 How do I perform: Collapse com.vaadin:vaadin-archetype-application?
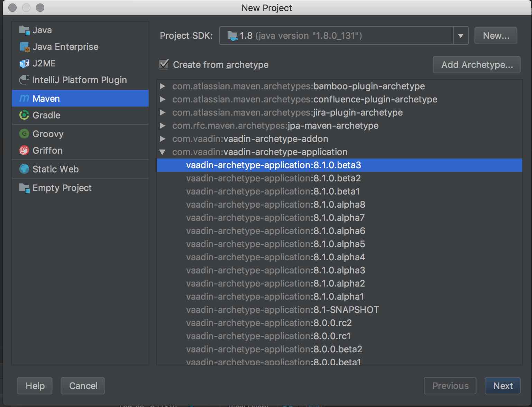163,152
